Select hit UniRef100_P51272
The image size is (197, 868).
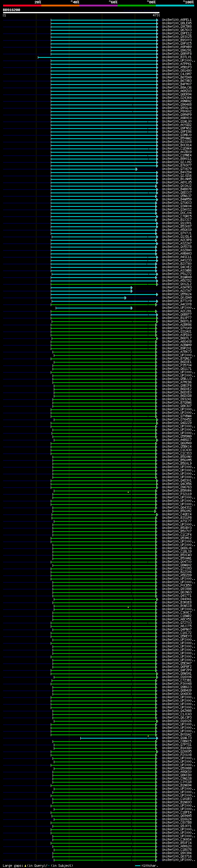[x=176, y=274]
